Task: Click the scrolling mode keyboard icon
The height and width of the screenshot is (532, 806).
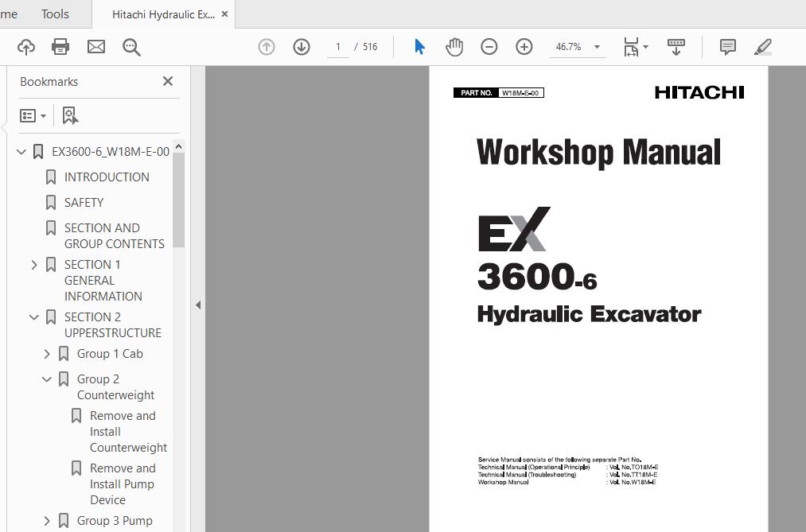Action: [676, 47]
